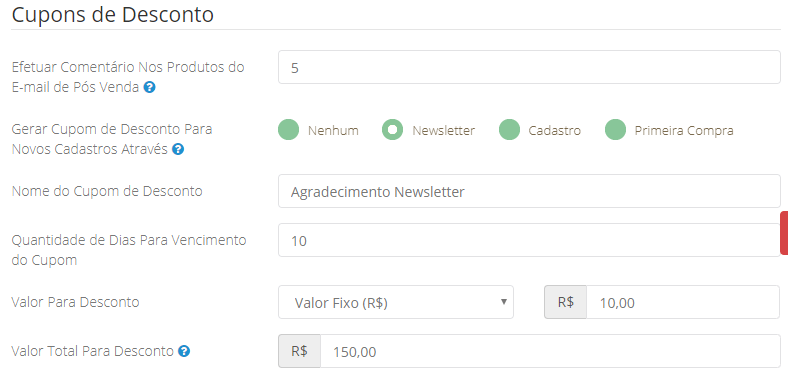Focus the total value field showing 150,00
This screenshot has width=788, height=382.
550,351
